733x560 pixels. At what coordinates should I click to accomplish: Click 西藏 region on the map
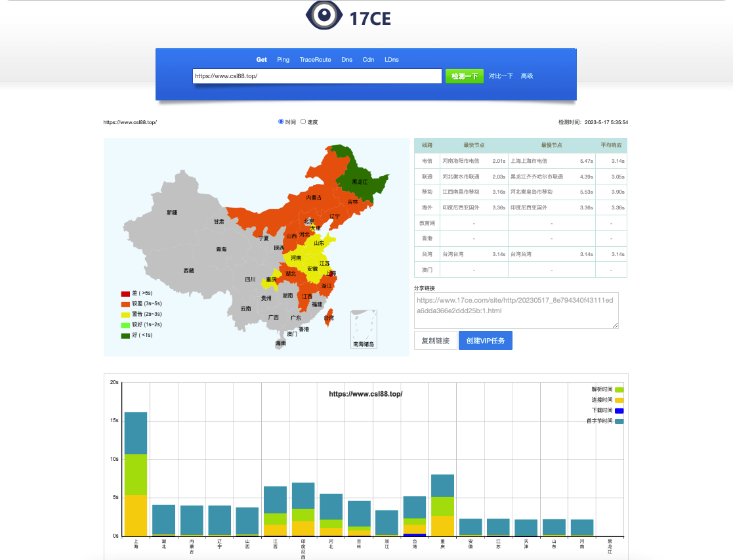click(188, 270)
